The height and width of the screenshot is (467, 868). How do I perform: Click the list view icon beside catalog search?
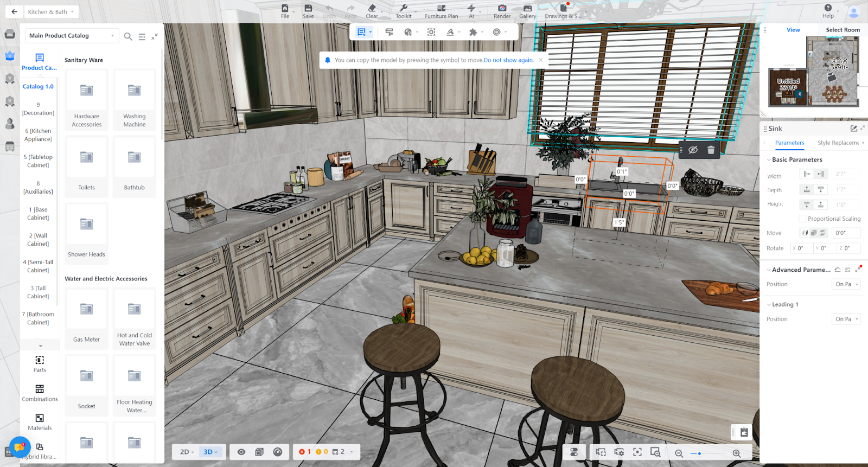142,36
